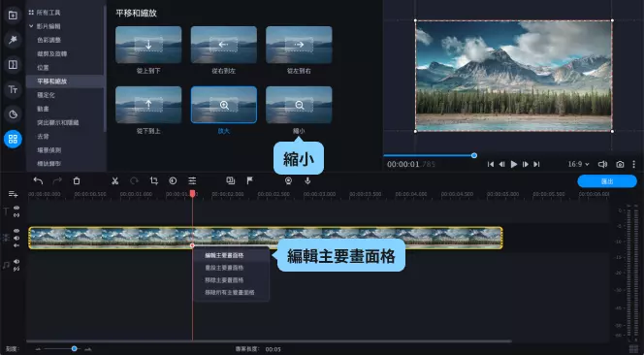Take snapshot with camera icon under preview
Image resolution: width=644 pixels, height=355 pixels.
click(620, 164)
